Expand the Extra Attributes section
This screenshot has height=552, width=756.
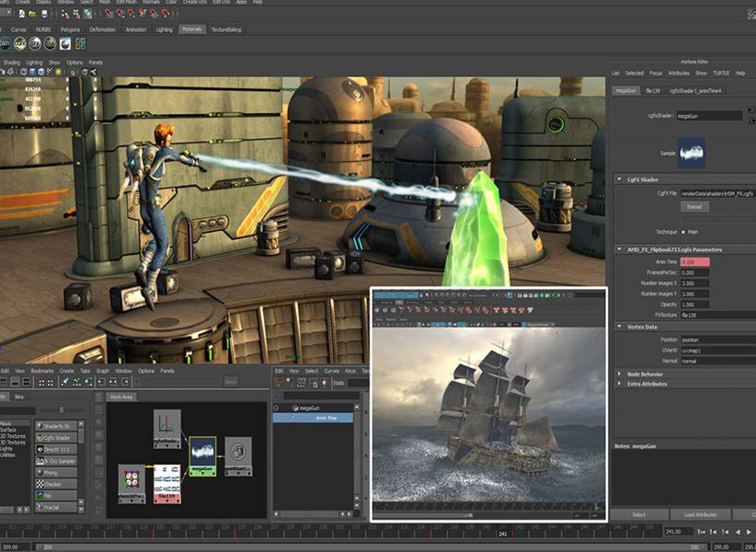(x=619, y=384)
